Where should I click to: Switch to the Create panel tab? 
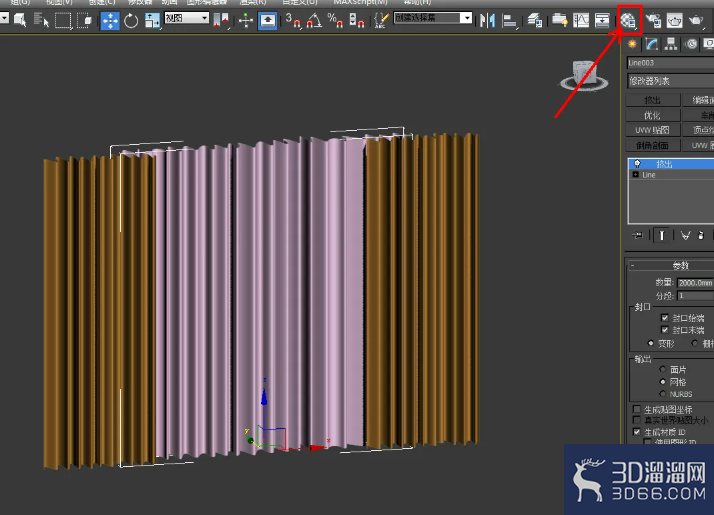coord(632,44)
